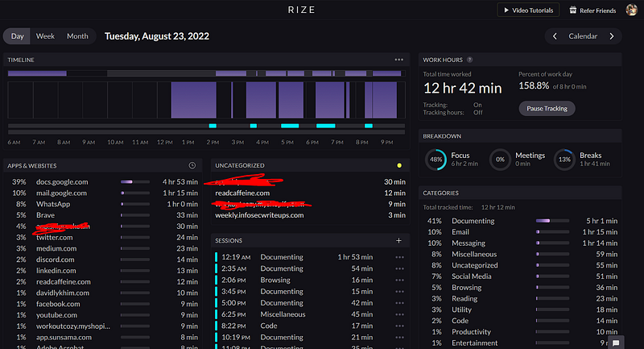Click the Tuesday, August 23, 2022 date heading

pos(157,36)
